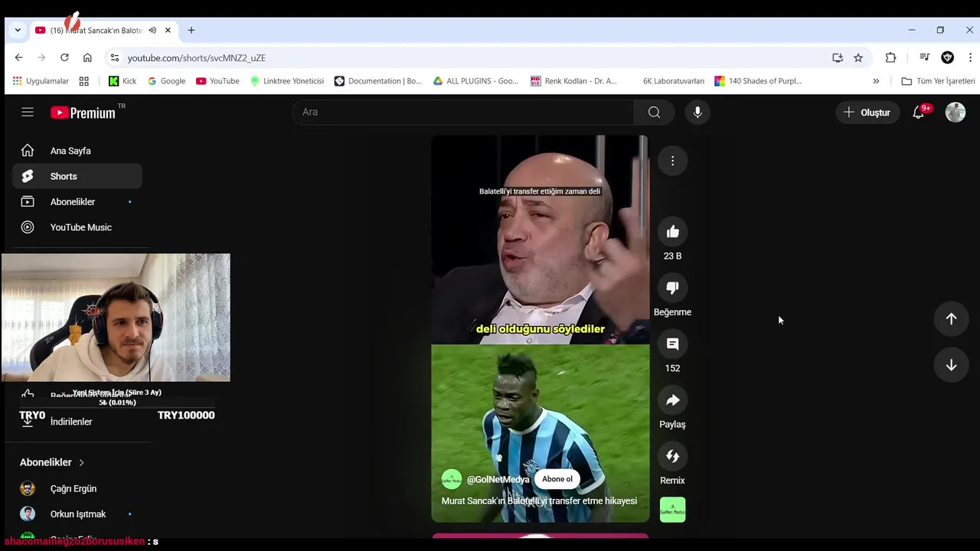Go to the next short with down arrow
980x551 pixels.
[951, 365]
